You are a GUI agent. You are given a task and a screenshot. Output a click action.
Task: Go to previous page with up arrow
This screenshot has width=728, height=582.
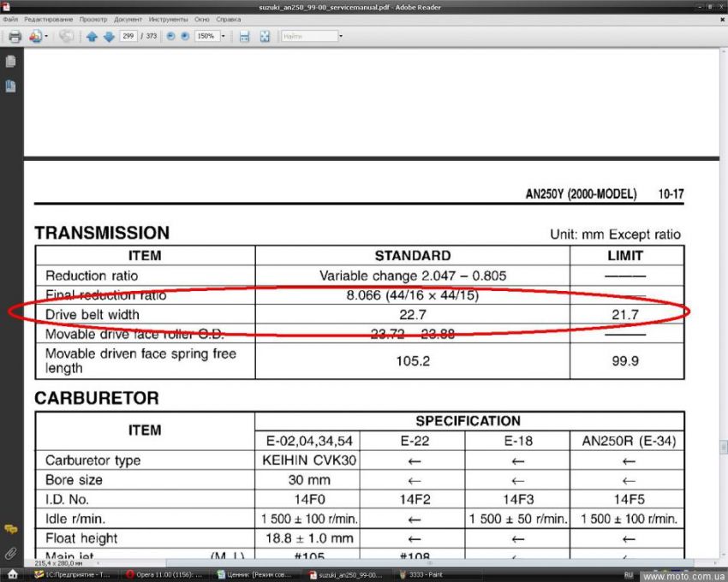click(x=92, y=37)
